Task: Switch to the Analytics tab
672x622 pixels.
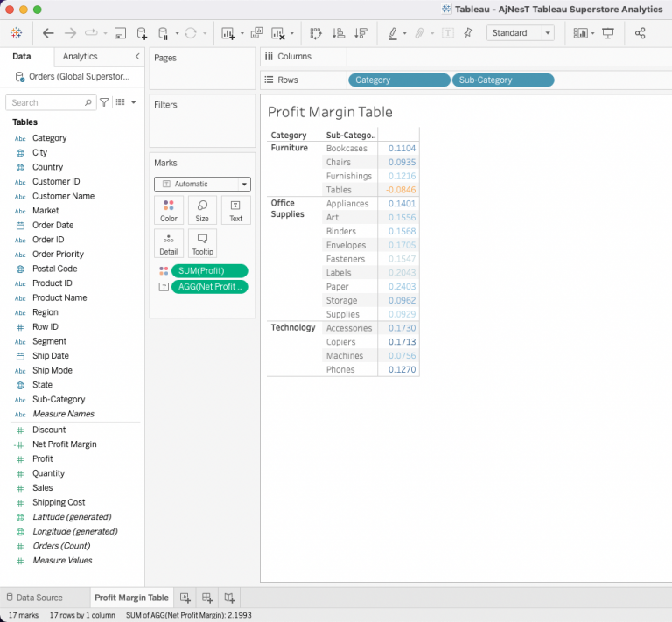Action: click(80, 57)
